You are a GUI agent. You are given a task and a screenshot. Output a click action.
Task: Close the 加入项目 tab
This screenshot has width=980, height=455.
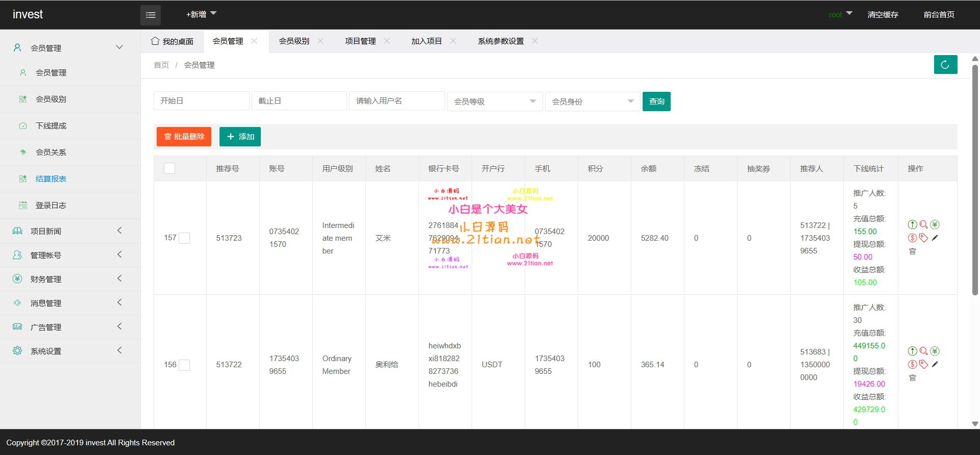point(453,41)
